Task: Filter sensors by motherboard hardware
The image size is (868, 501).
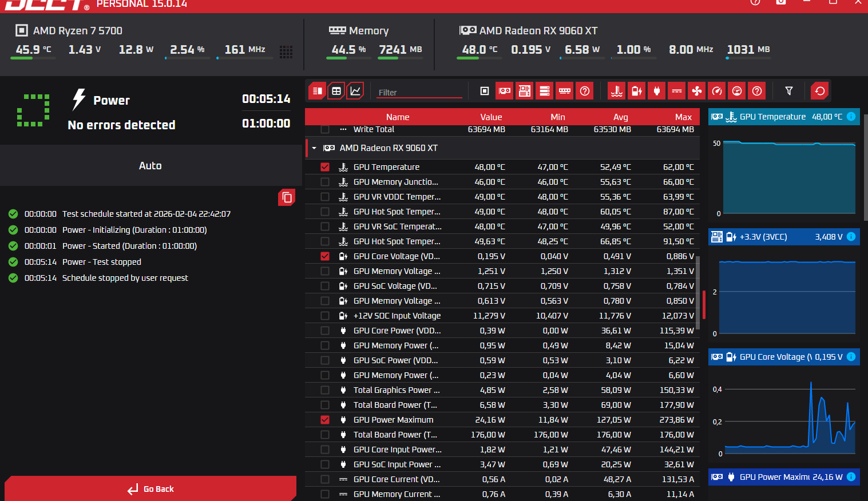Action: pyautogui.click(x=525, y=91)
